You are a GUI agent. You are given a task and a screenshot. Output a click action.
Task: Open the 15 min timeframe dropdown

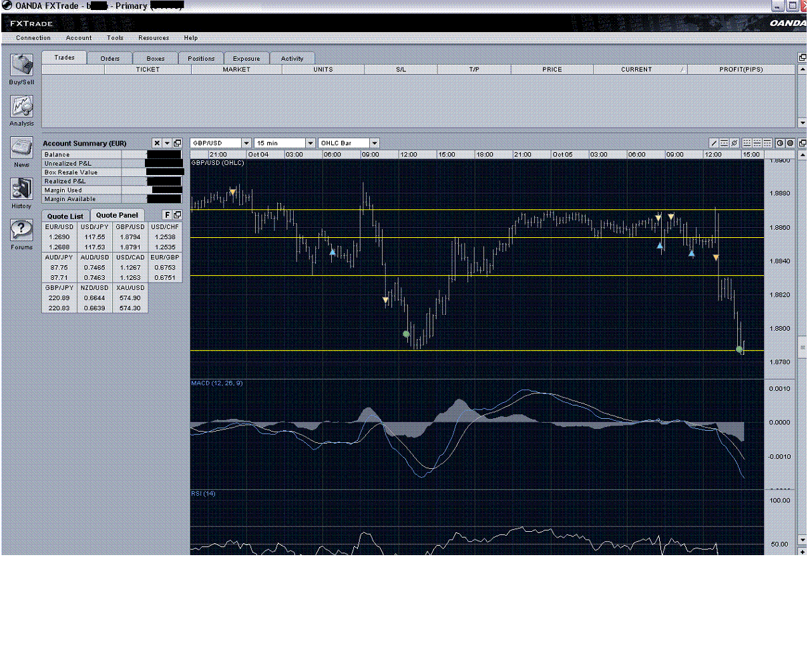click(311, 143)
